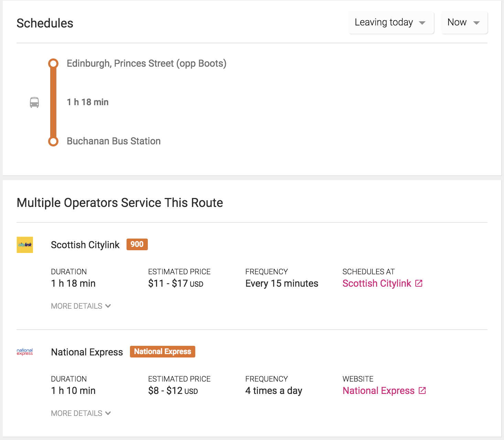Click the 'SCHEDULES AT' label
Viewport: 504px width, 440px height.
tap(369, 272)
